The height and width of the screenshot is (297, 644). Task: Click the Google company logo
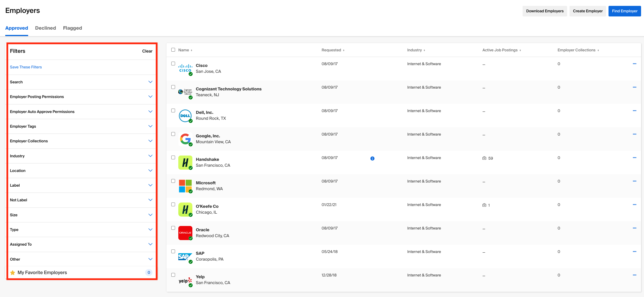[185, 139]
